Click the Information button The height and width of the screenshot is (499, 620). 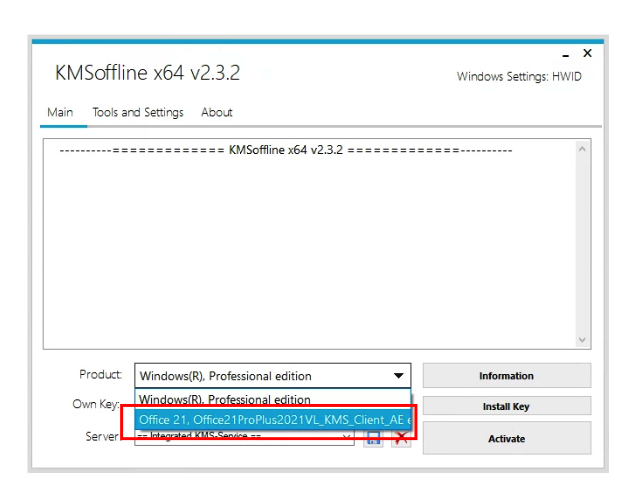[507, 376]
